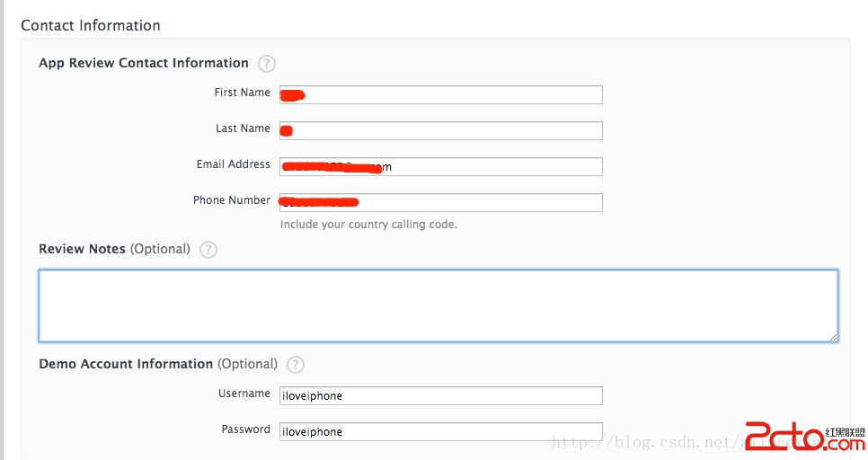Show help for Demo Account Information
Image resolution: width=868 pixels, height=460 pixels.
click(x=296, y=365)
